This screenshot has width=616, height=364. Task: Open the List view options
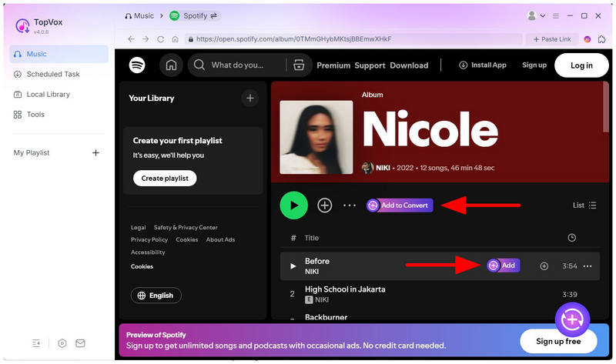pyautogui.click(x=584, y=205)
